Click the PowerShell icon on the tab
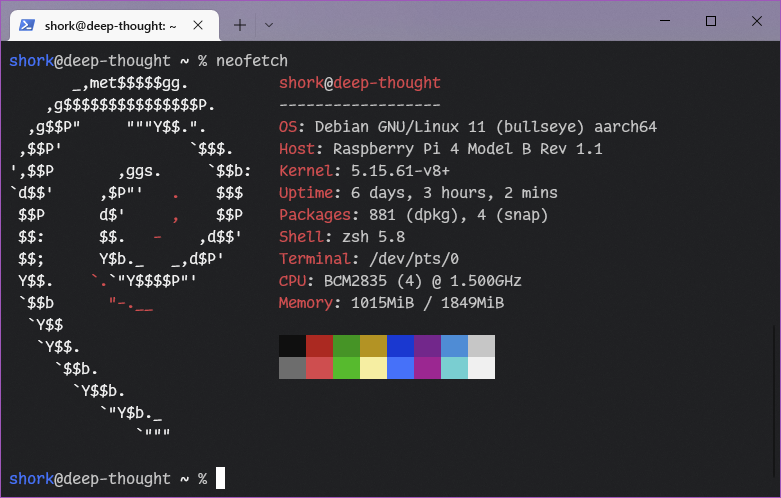The image size is (781, 498). tap(29, 23)
